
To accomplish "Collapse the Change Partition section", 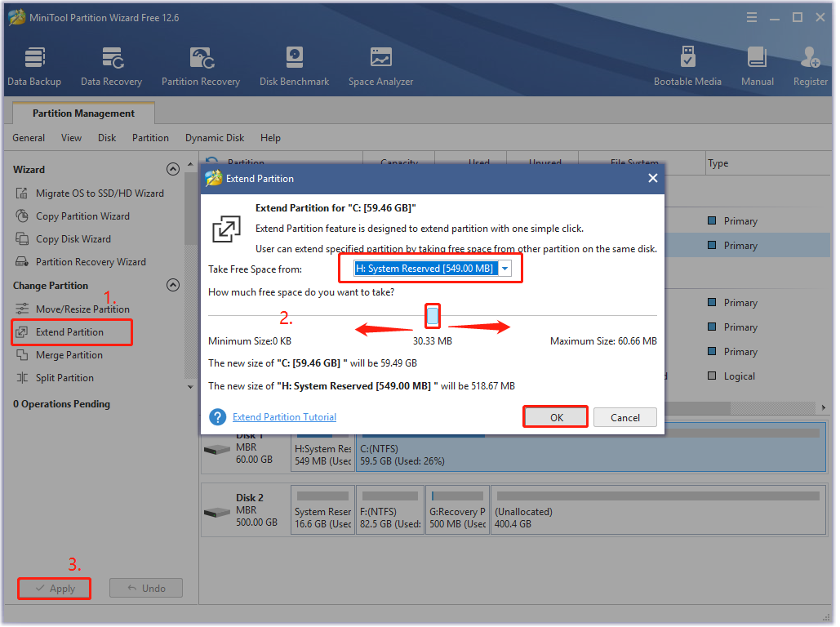I will [172, 285].
